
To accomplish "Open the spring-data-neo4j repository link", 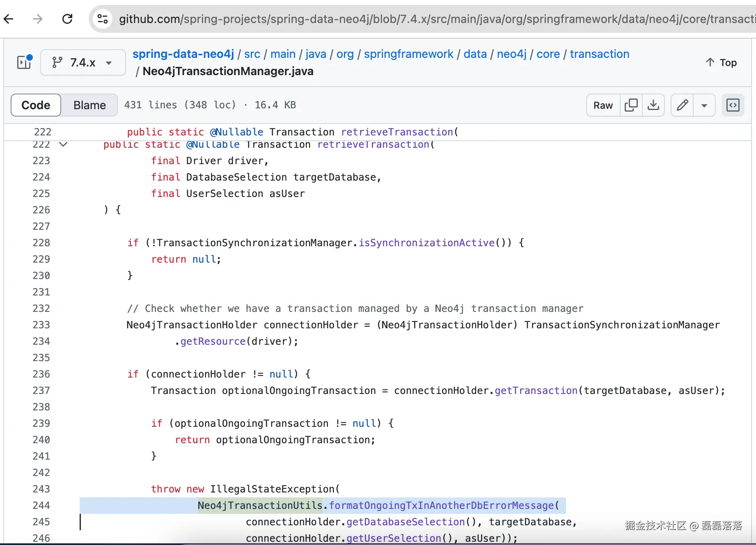I will (x=183, y=54).
